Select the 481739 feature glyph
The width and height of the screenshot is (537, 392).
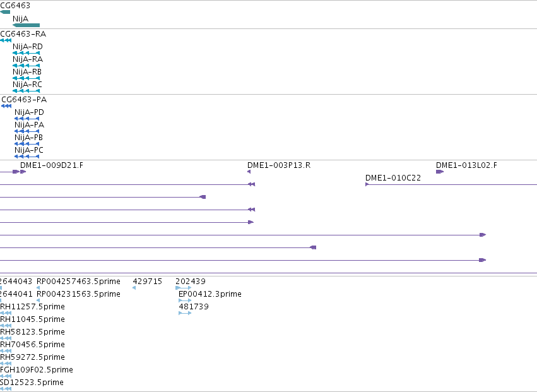(x=185, y=314)
